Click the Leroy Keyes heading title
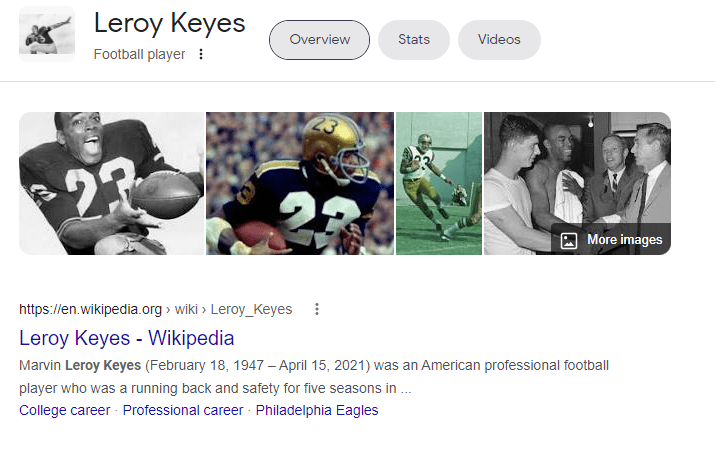Viewport: 715px width, 449px height. coord(169,24)
